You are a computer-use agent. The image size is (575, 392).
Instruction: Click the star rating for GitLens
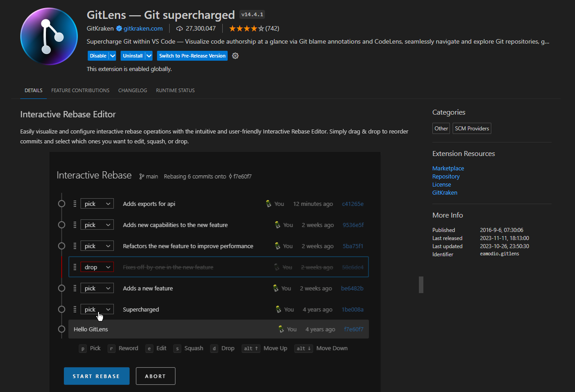pyautogui.click(x=247, y=28)
